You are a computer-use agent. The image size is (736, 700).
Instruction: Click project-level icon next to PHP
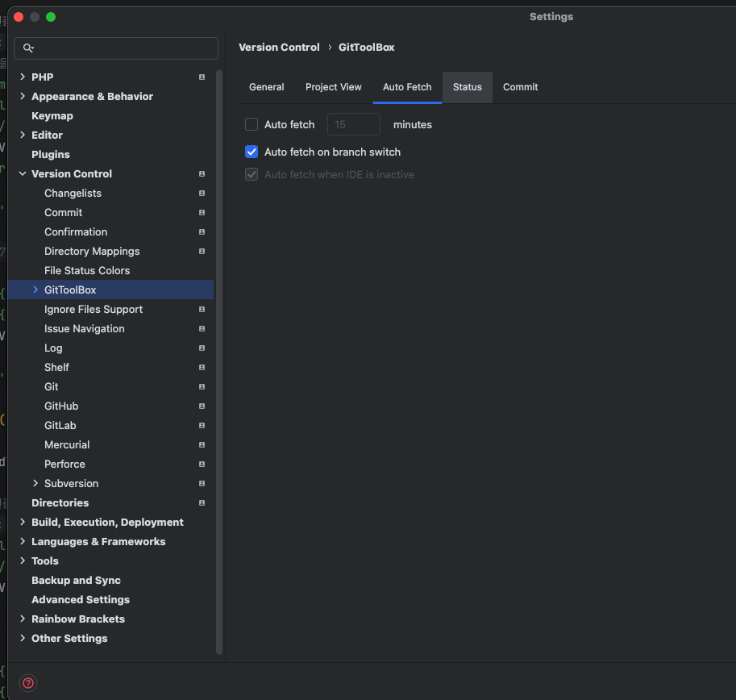click(202, 77)
